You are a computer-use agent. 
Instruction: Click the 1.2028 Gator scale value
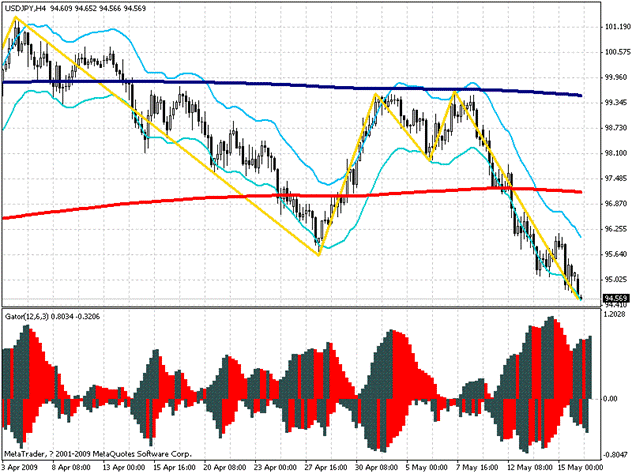point(615,314)
